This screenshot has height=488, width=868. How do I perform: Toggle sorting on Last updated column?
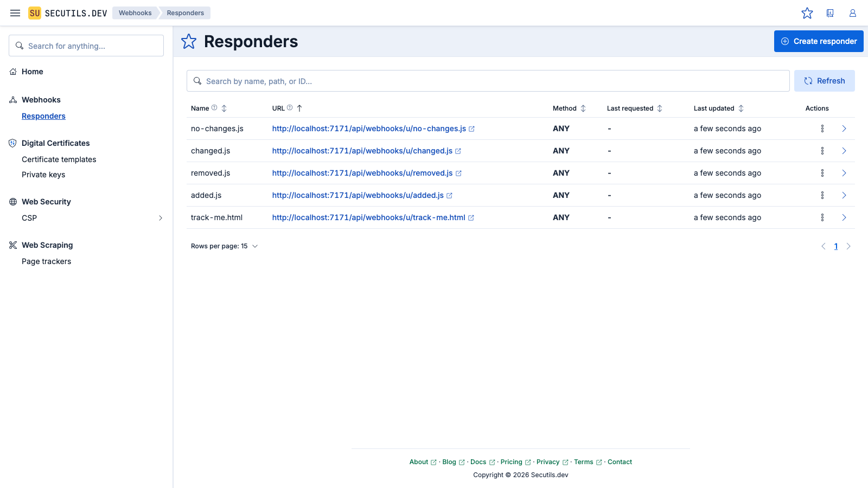(742, 108)
